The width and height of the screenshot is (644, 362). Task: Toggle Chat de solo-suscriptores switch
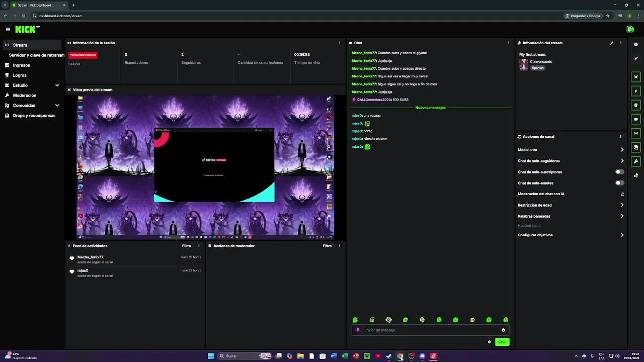(620, 172)
